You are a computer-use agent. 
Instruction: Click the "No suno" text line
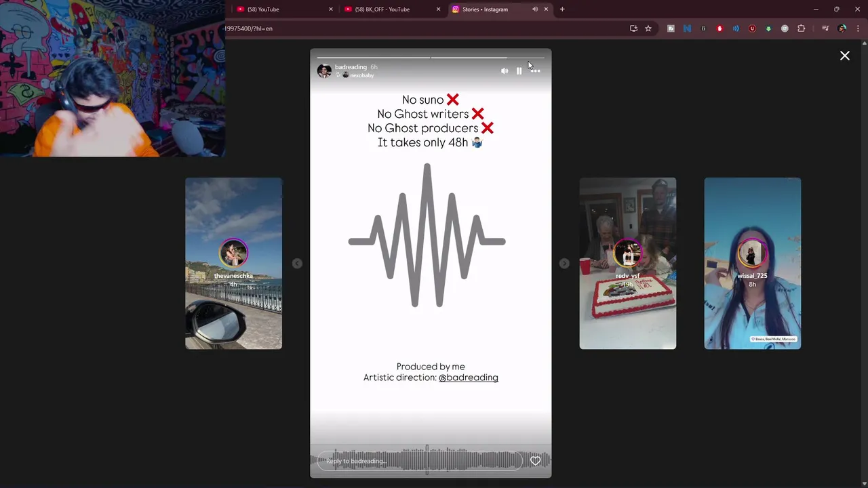(x=431, y=100)
